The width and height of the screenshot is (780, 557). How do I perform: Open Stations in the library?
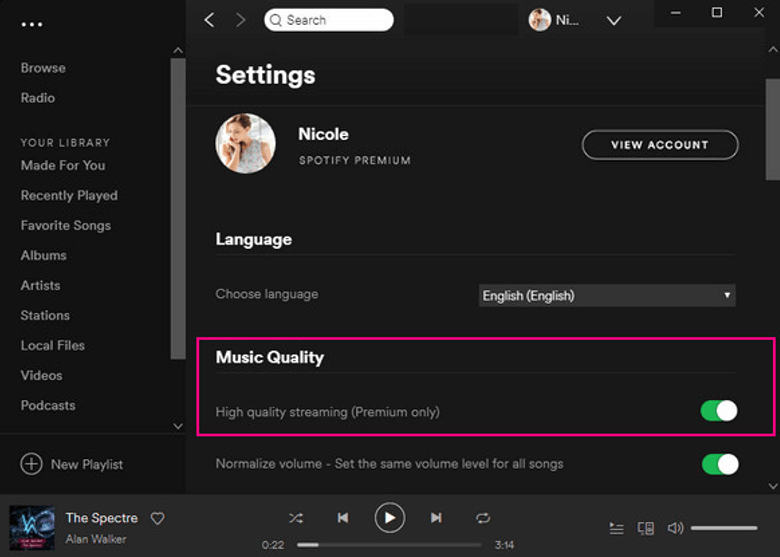click(x=45, y=315)
